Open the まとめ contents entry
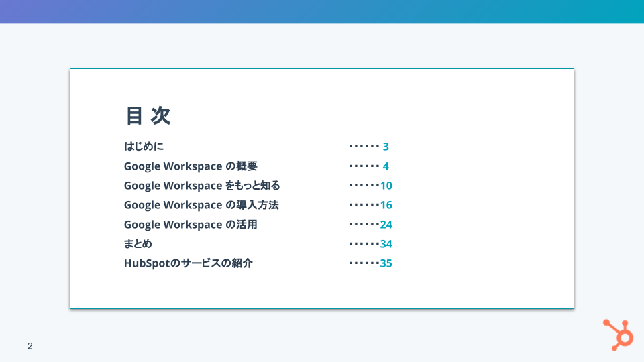Viewport: 644px width, 362px height. coord(138,244)
